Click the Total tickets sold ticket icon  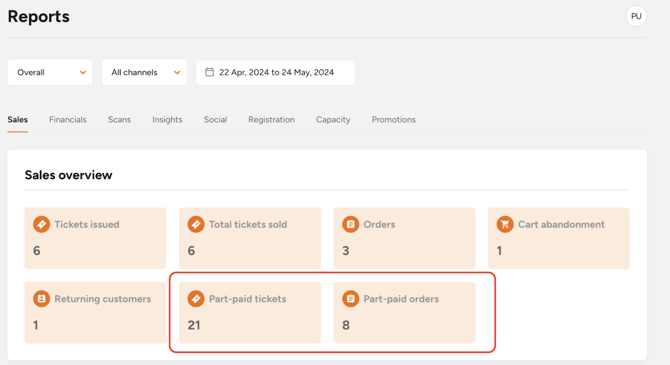196,224
